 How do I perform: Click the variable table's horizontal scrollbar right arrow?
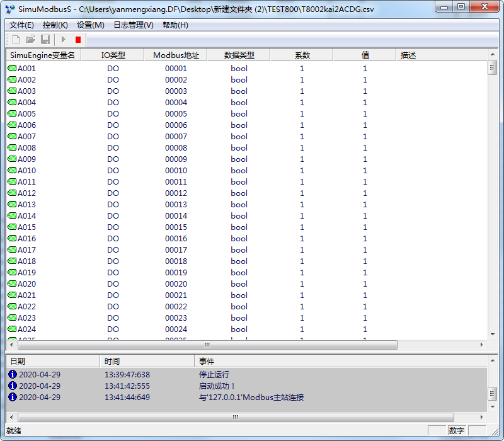click(x=482, y=345)
